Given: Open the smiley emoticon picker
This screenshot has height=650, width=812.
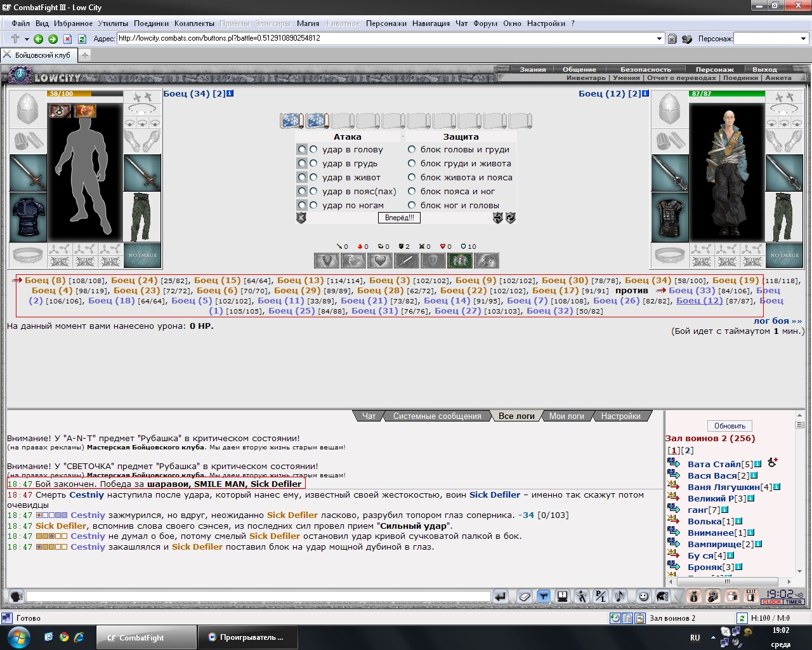Looking at the screenshot, I should (643, 597).
